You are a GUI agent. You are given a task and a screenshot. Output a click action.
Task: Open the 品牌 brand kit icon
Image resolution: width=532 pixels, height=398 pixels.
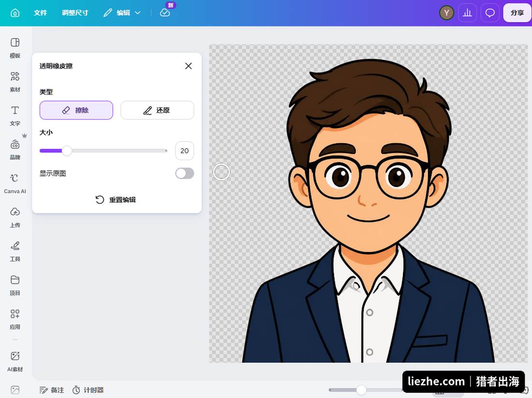(x=15, y=149)
